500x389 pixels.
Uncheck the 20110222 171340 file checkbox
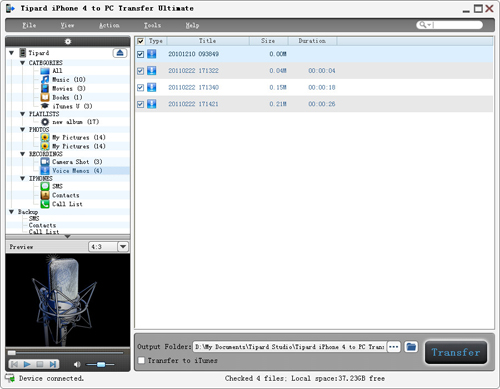(141, 87)
